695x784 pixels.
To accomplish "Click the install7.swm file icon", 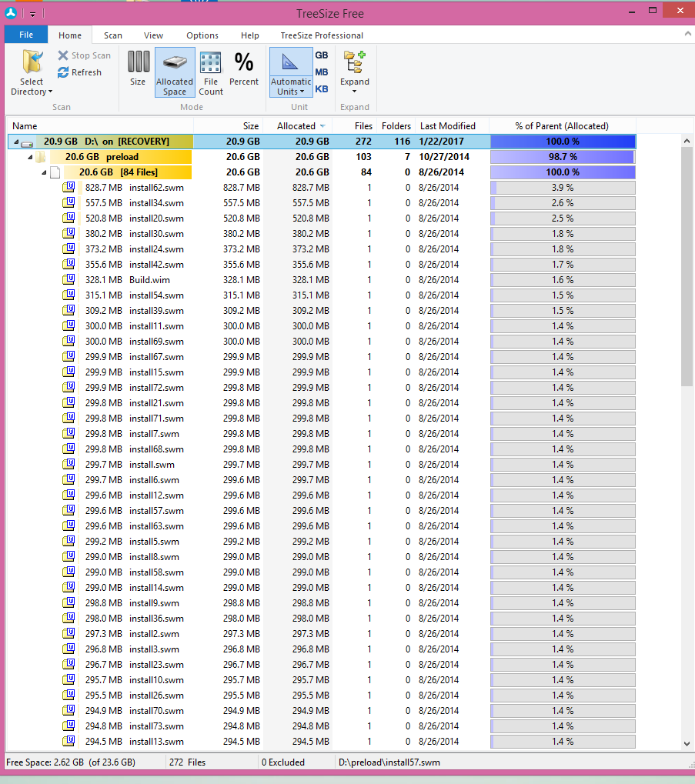I will coord(69,433).
